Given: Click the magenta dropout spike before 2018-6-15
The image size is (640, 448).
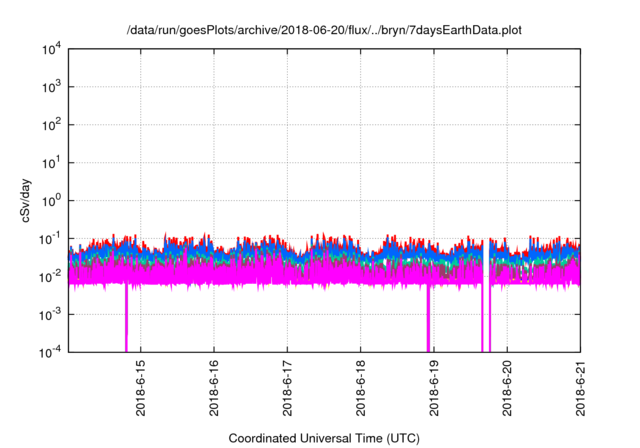Looking at the screenshot, I should pos(127,318).
